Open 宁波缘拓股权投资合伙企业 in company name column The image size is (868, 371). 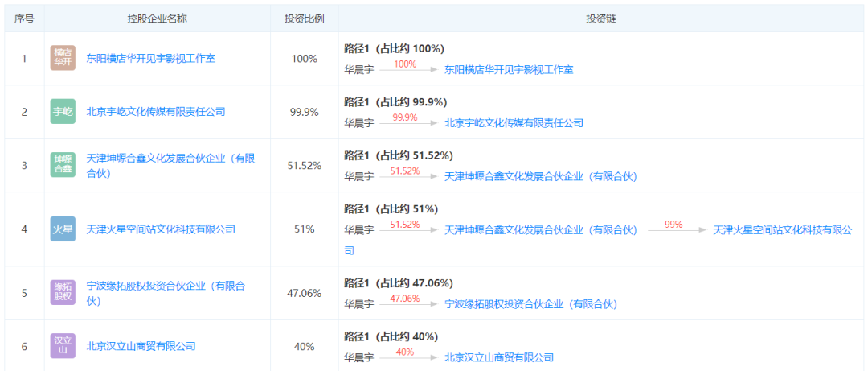click(x=166, y=294)
